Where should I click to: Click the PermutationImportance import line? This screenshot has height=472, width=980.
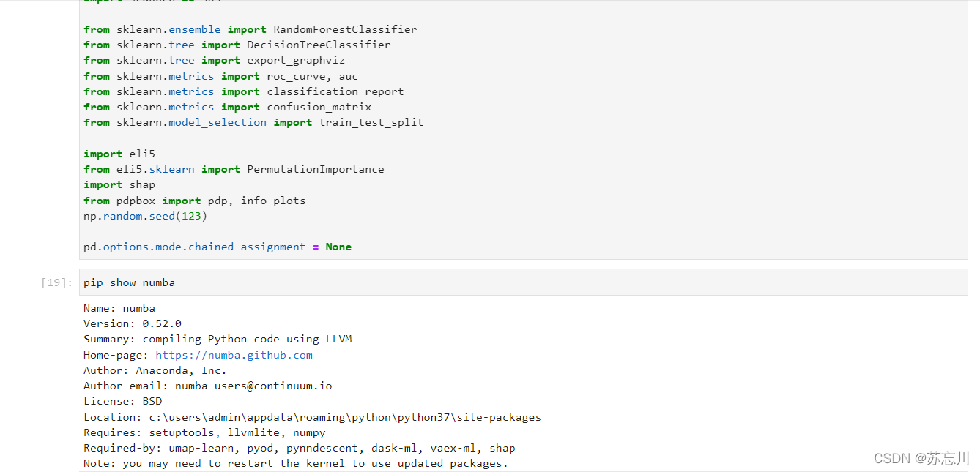(x=234, y=169)
